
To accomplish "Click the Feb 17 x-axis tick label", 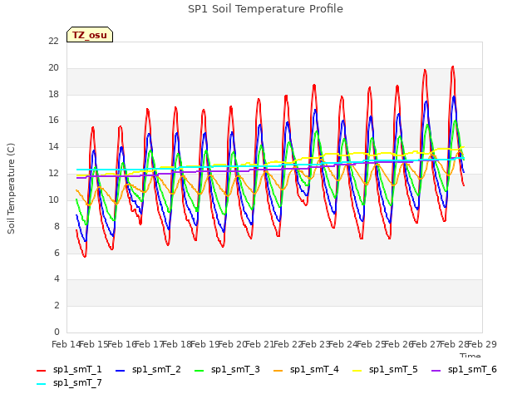I will pos(150,344).
